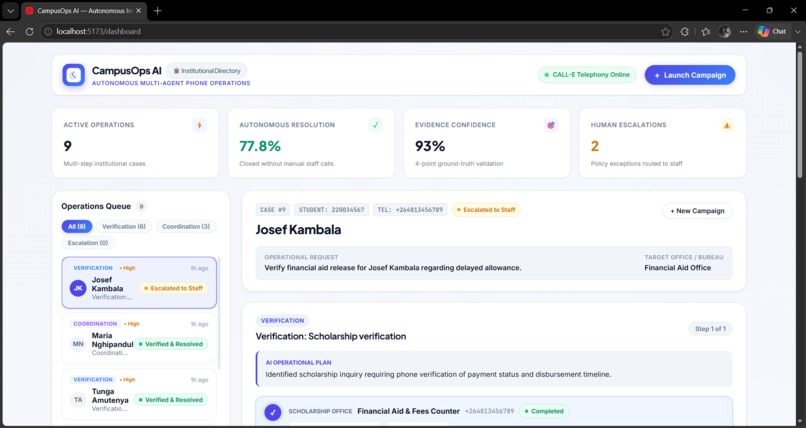Click the checkmark icon on Autonomous Resolution card
This screenshot has width=806, height=428.
(x=375, y=125)
